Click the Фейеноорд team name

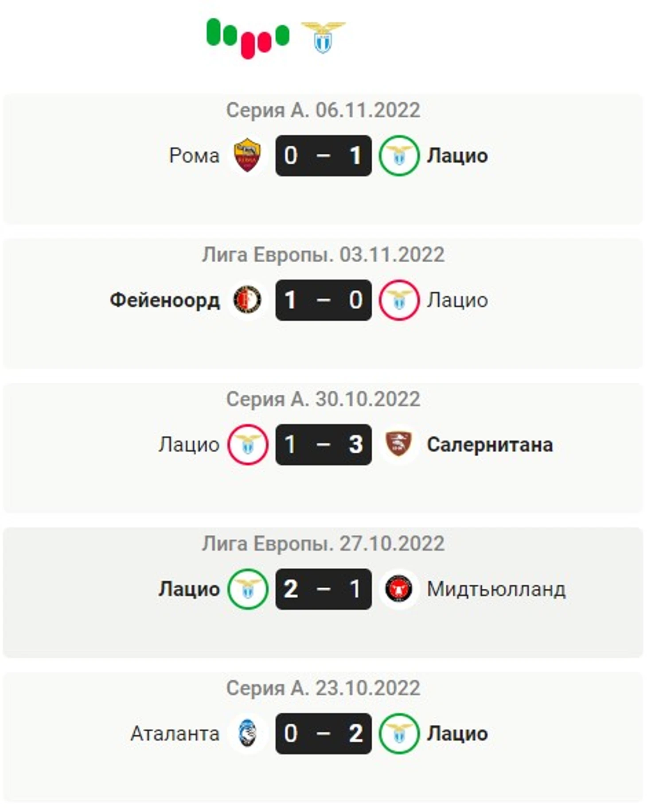click(x=165, y=300)
